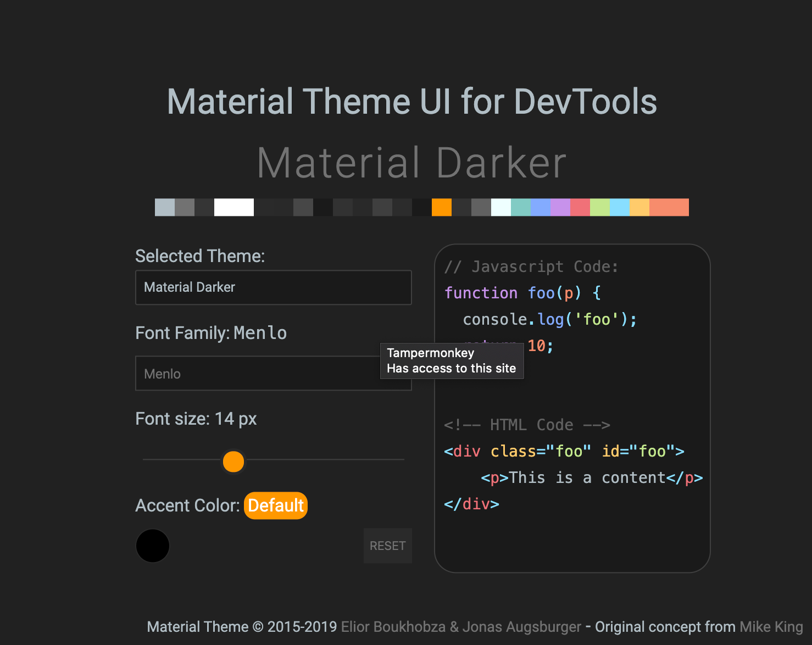Select the first light blue-gray palette swatch
The height and width of the screenshot is (645, 812).
tap(165, 207)
